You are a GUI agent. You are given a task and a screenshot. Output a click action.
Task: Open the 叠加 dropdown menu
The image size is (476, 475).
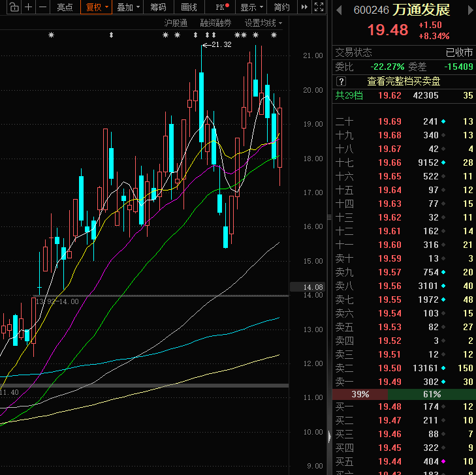pos(128,7)
